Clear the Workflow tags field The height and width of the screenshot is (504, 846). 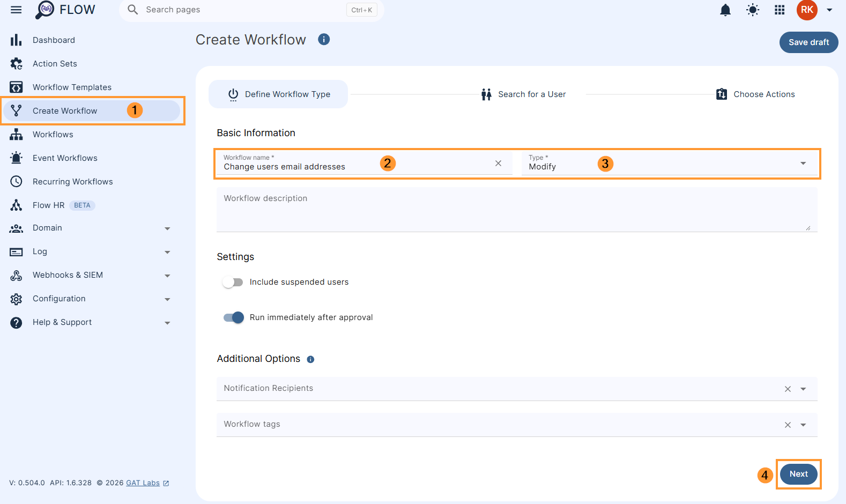tap(788, 425)
